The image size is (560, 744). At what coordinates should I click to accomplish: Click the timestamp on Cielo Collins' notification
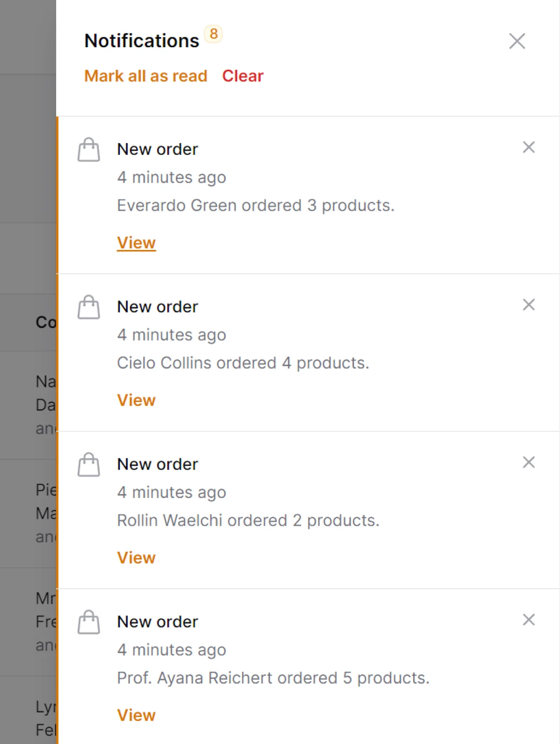[x=172, y=335]
